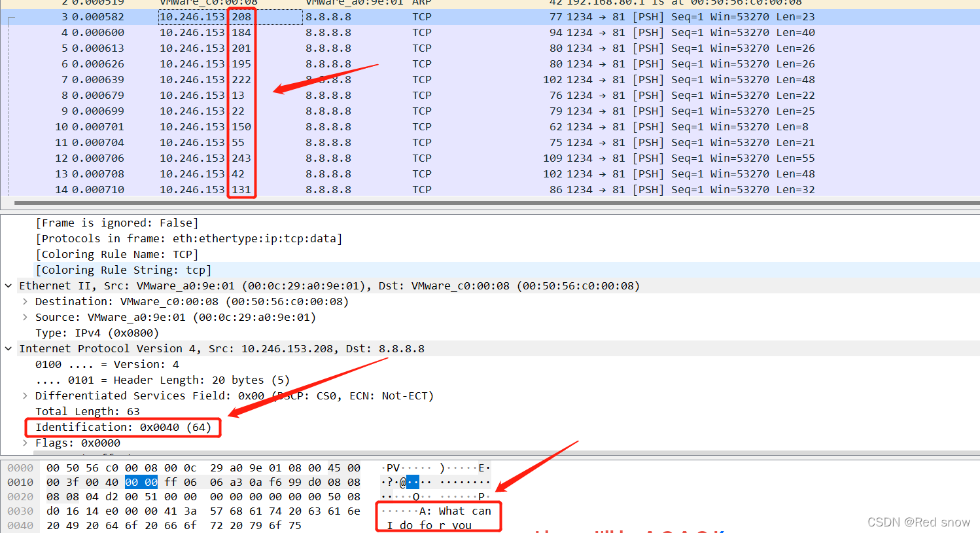Click hex offset row 0000

tap(20, 468)
